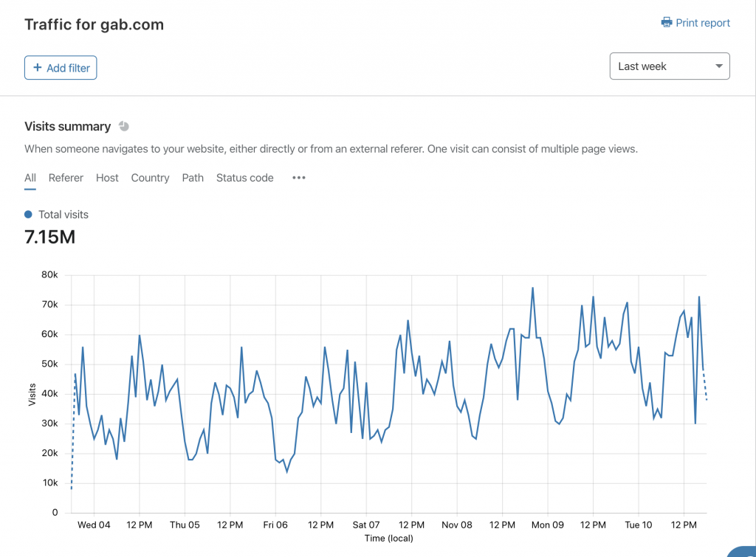
Task: Switch to the Referer tab
Action: 66,178
